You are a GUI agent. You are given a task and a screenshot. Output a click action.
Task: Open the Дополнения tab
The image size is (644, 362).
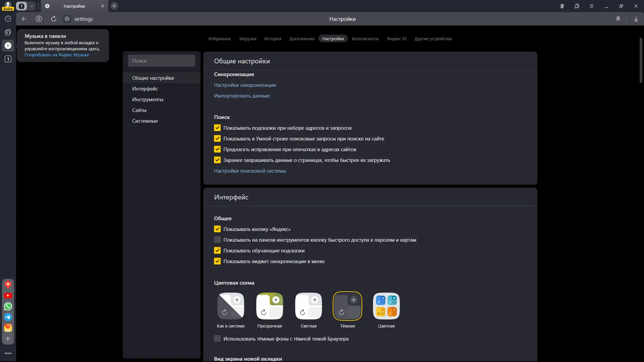[x=302, y=39]
